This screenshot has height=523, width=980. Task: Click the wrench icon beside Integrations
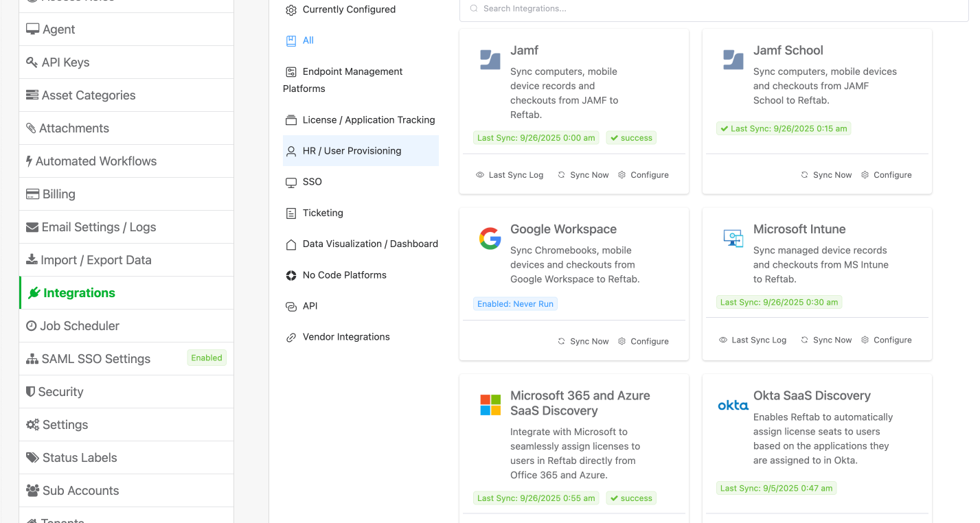pyautogui.click(x=33, y=292)
